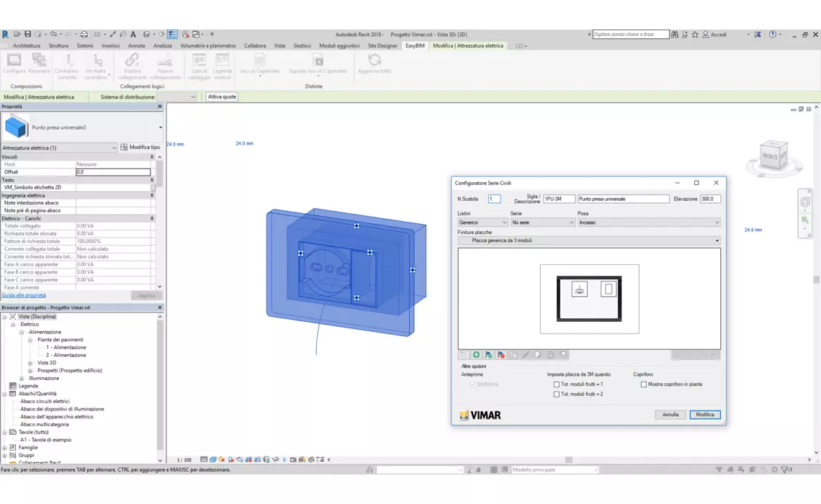Viewport: 821px width, 504px height.
Task: Switch to the Collabora ribbon tab
Action: click(x=255, y=46)
